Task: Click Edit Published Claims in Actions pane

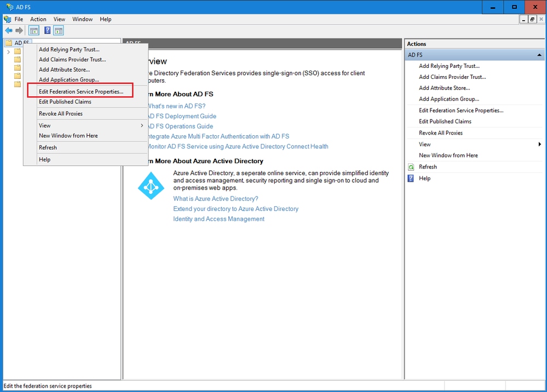Action: point(445,122)
